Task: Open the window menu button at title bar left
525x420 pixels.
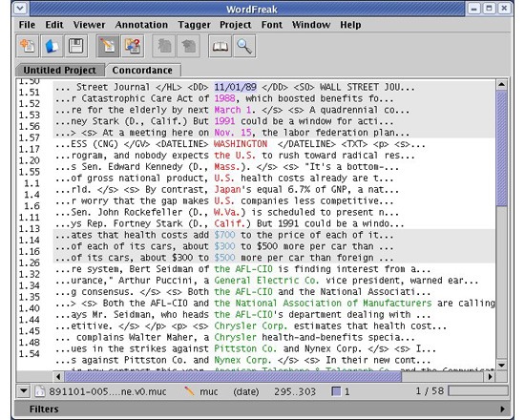Action: [20, 8]
